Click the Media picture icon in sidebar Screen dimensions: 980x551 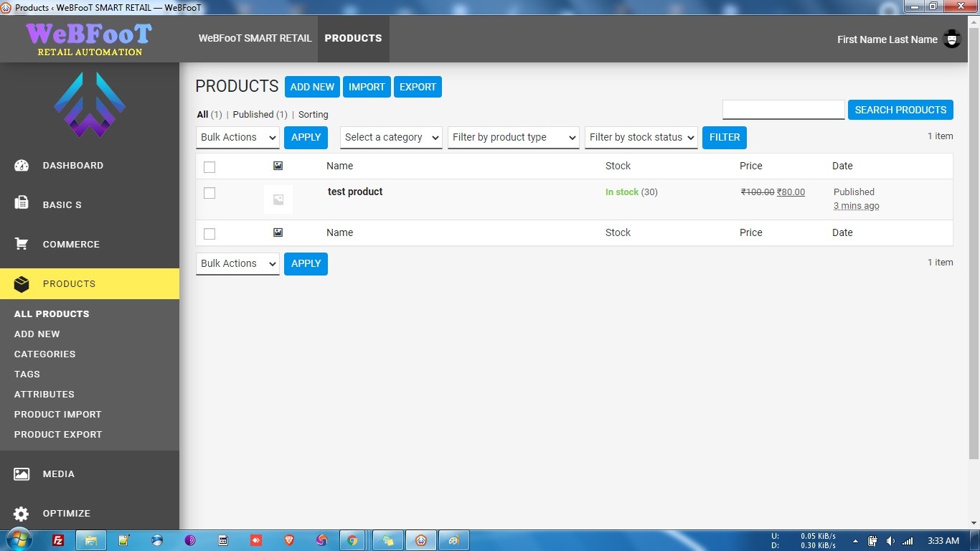tap(22, 474)
